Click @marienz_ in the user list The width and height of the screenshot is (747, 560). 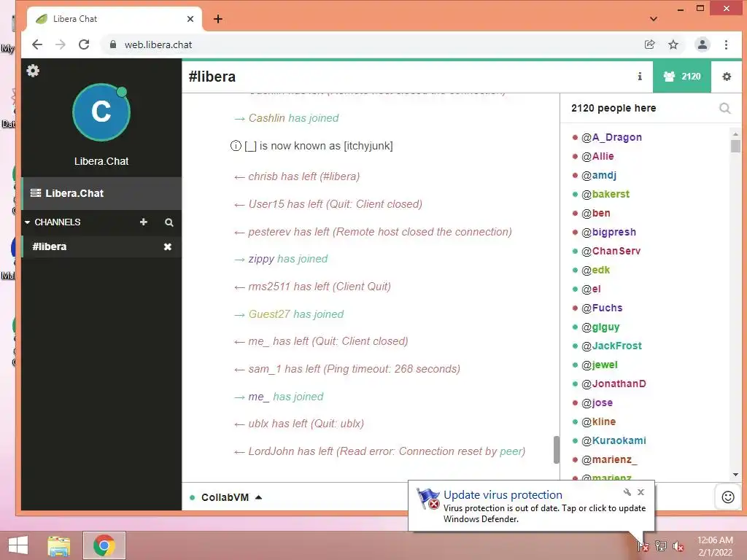pos(609,459)
